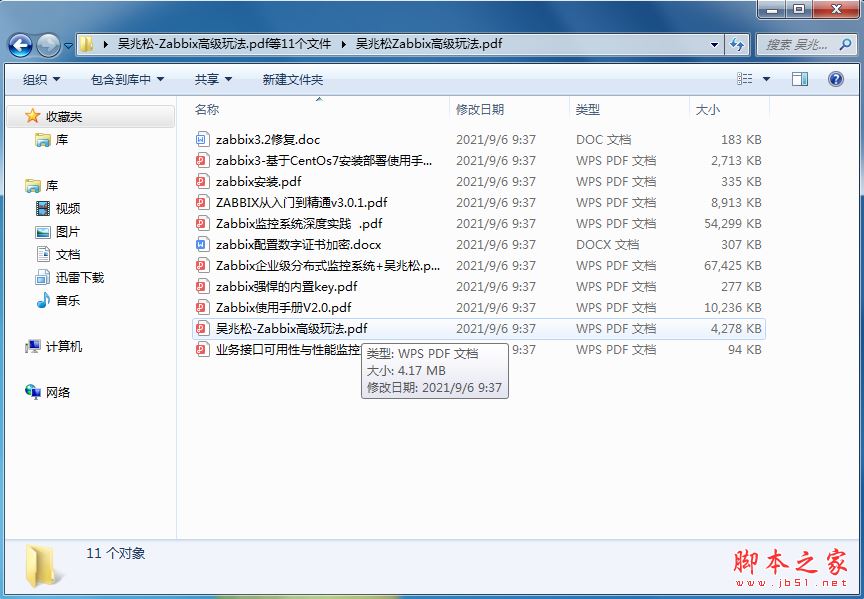864x599 pixels.
Task: Click the PDF icon of zabbix强悍的内置key.pdf
Action: coord(202,286)
